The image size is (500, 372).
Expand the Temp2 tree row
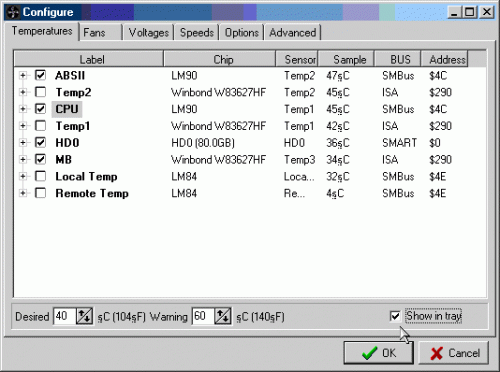point(23,92)
